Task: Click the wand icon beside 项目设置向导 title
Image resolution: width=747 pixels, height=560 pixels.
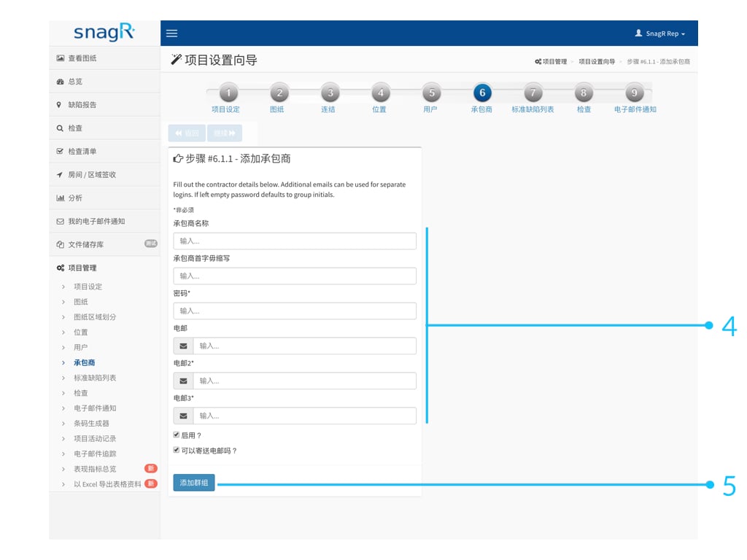Action: point(177,60)
